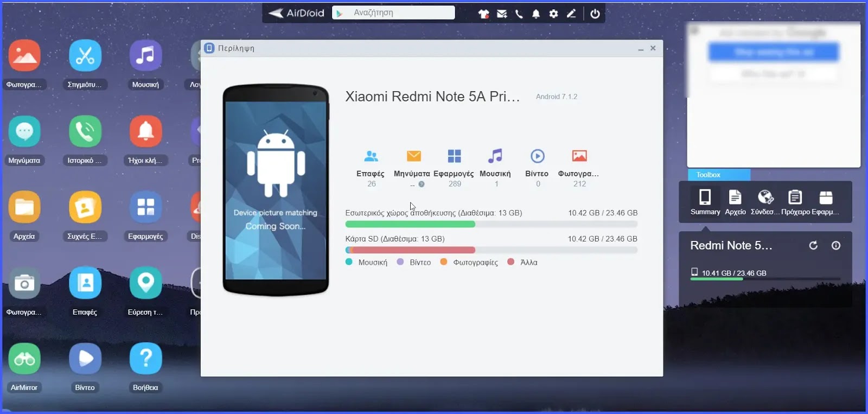Click the envelope message icon in top bar
This screenshot has height=414, width=868.
coord(502,14)
